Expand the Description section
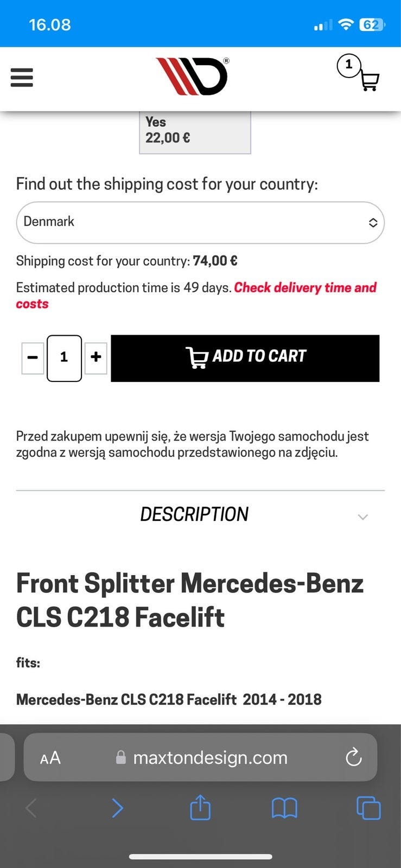 tap(194, 514)
